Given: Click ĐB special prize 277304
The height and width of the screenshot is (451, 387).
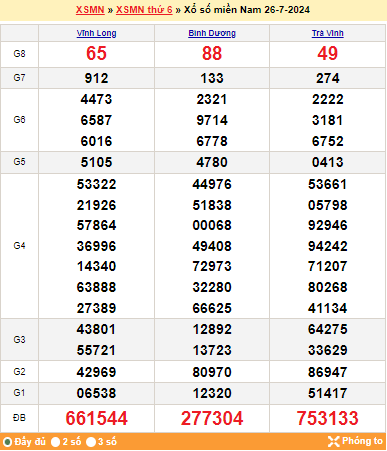Looking at the screenshot, I should pos(212,418).
